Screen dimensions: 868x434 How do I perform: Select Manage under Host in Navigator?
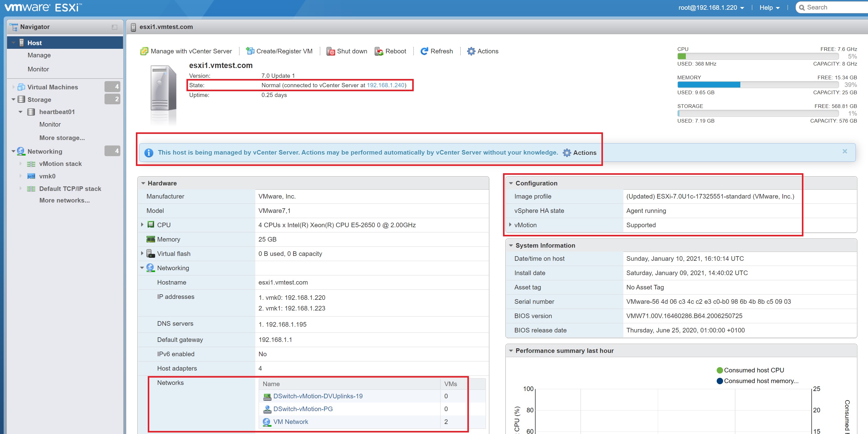pyautogui.click(x=39, y=55)
